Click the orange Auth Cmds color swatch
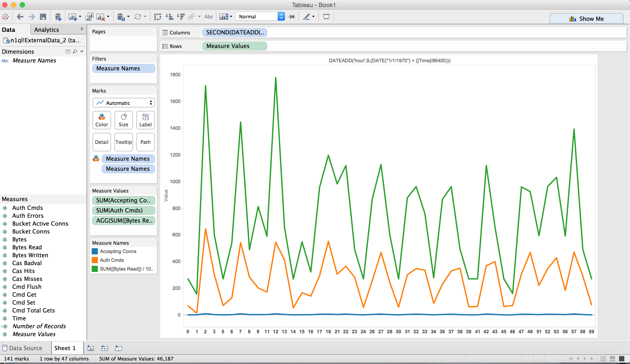The height and width of the screenshot is (364, 630). pos(94,260)
